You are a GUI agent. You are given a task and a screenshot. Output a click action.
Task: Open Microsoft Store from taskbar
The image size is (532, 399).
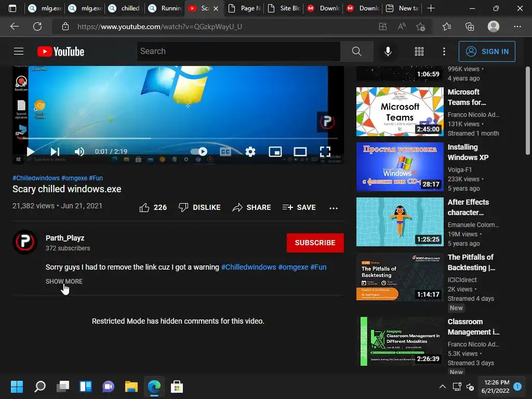tap(177, 387)
